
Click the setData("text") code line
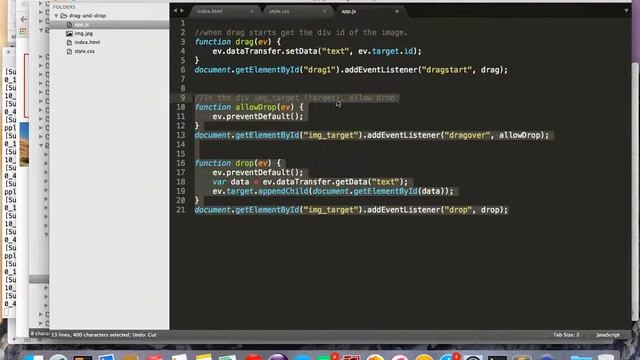pos(317,51)
